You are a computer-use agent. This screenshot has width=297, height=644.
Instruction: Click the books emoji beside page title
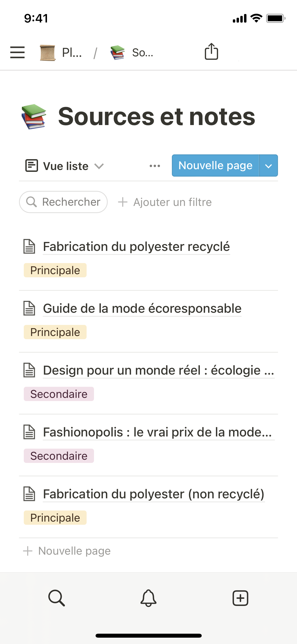click(x=34, y=117)
